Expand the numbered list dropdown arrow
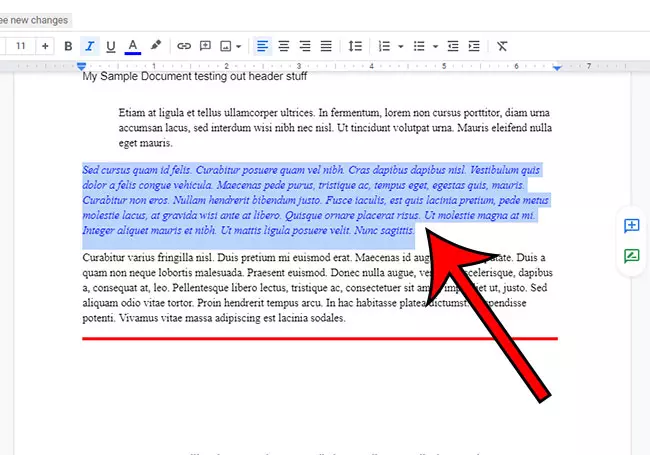The image size is (650, 455). click(401, 46)
